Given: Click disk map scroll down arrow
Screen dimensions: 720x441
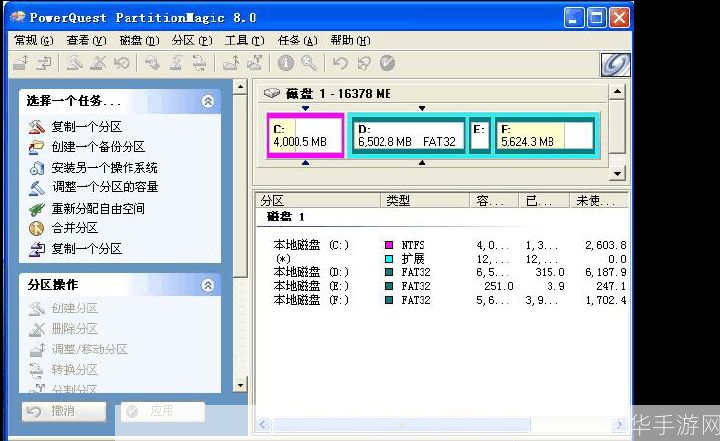Looking at the screenshot, I should tap(617, 174).
